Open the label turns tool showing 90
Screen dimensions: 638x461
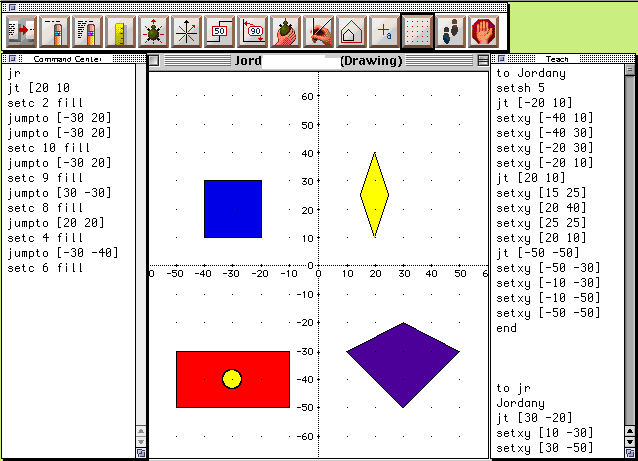click(x=252, y=31)
